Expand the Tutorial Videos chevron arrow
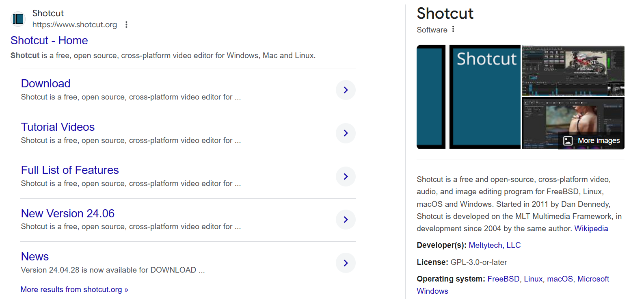The image size is (644, 299). click(346, 133)
